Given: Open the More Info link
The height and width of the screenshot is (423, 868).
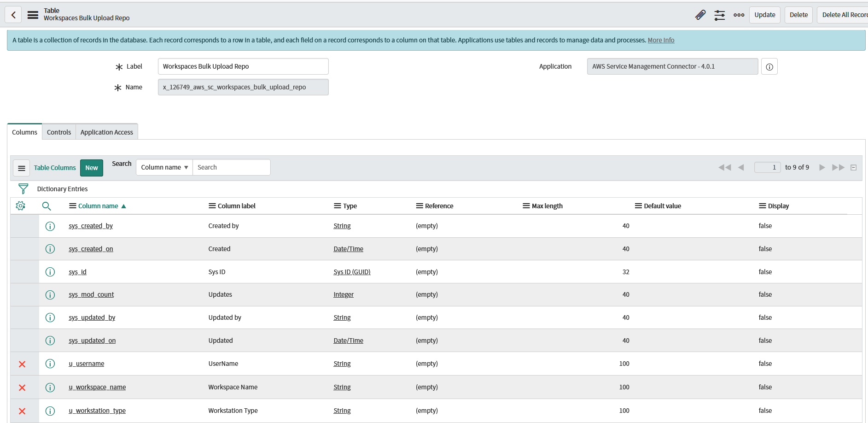Looking at the screenshot, I should pos(661,40).
